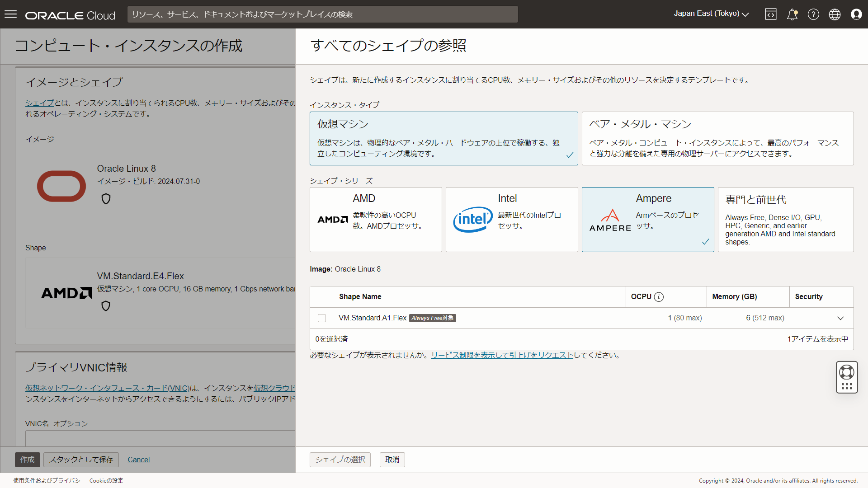868x488 pixels.
Task: Open the user profile avatar
Action: (857, 14)
